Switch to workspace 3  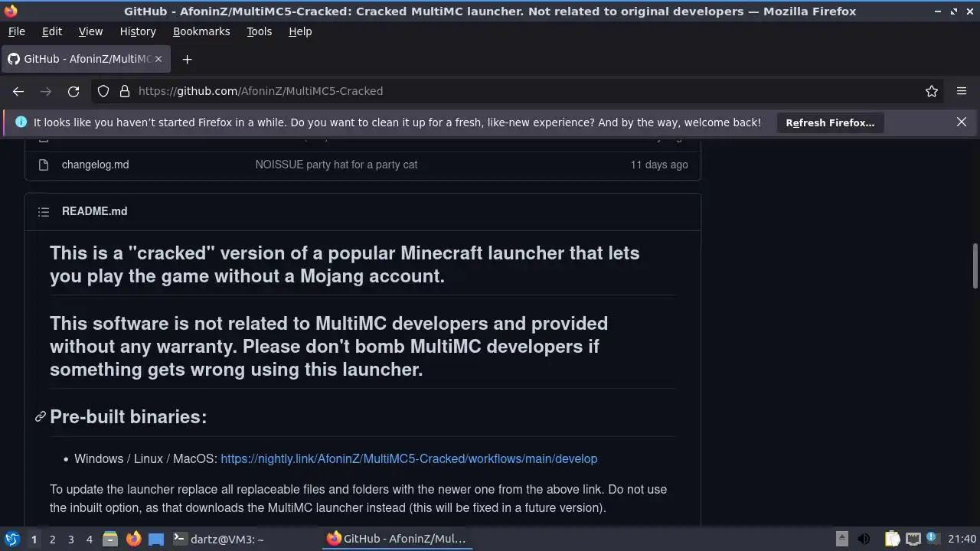coord(70,540)
